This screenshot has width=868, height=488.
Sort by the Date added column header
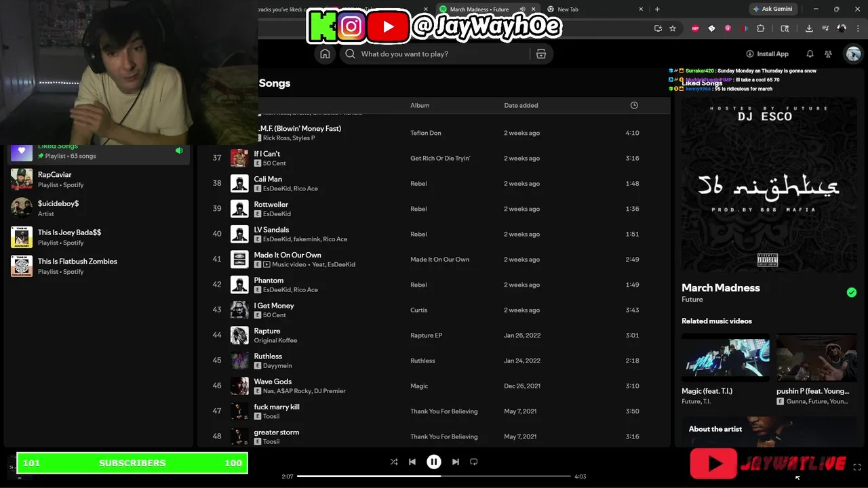pyautogui.click(x=521, y=106)
